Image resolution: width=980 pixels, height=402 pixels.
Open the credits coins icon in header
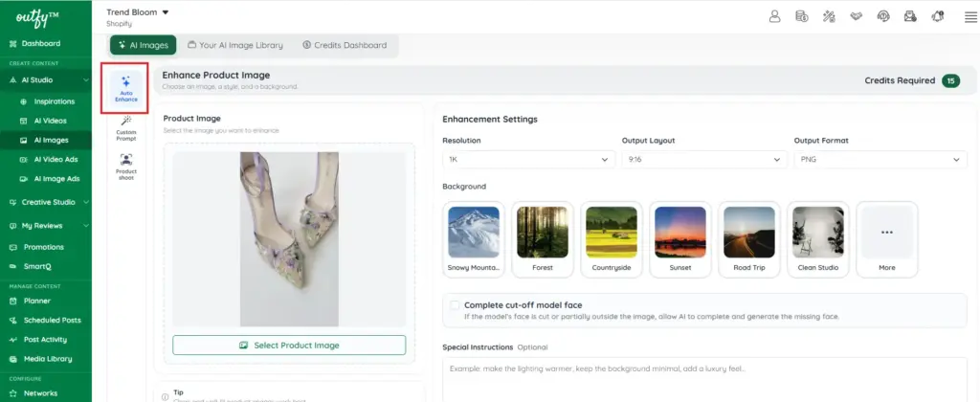(x=801, y=16)
